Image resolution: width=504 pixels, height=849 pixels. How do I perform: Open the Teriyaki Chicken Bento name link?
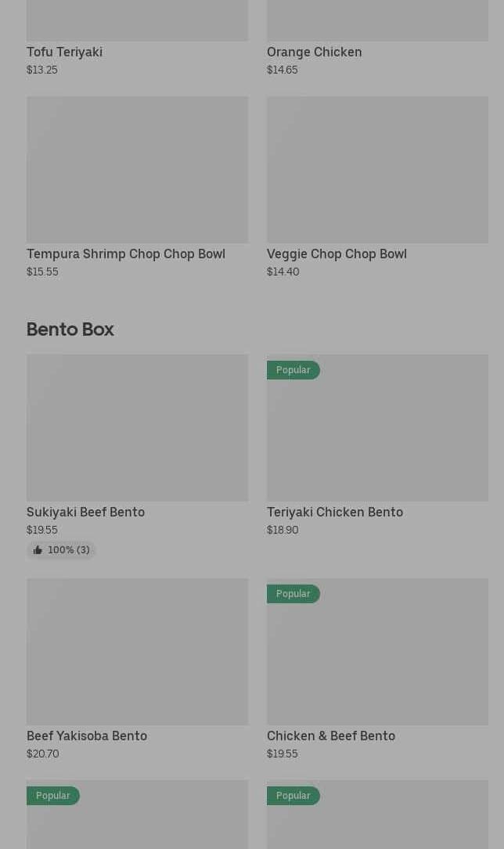tap(334, 512)
